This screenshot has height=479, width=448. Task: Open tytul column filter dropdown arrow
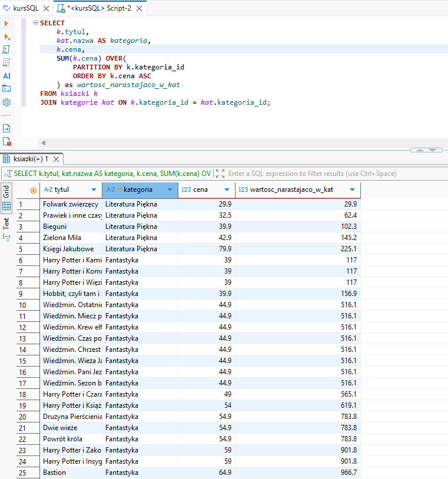pyautogui.click(x=94, y=190)
